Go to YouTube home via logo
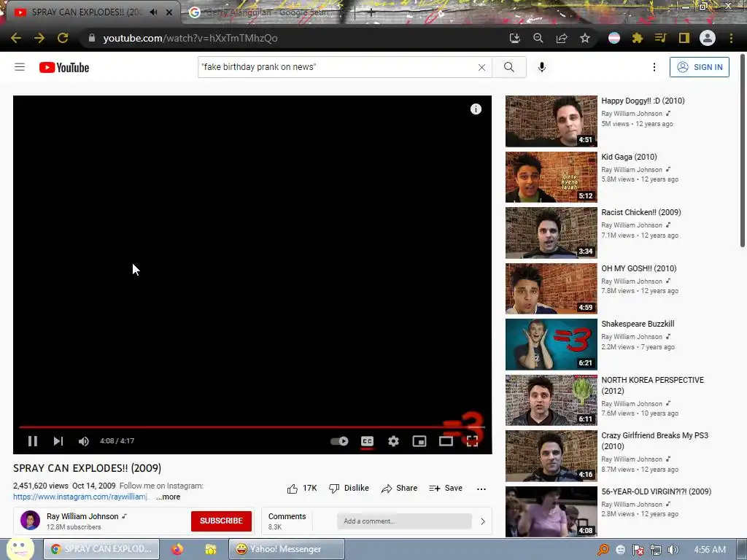 point(64,68)
